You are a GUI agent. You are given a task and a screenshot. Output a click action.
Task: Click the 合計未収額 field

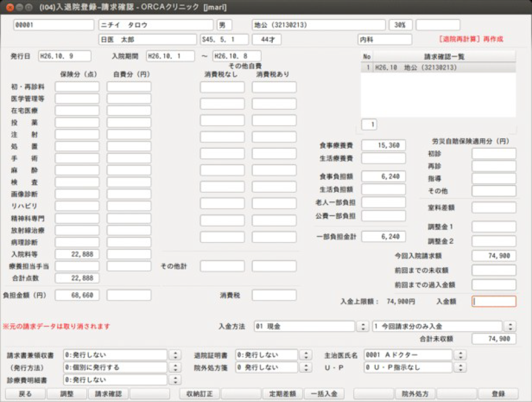coord(494,338)
